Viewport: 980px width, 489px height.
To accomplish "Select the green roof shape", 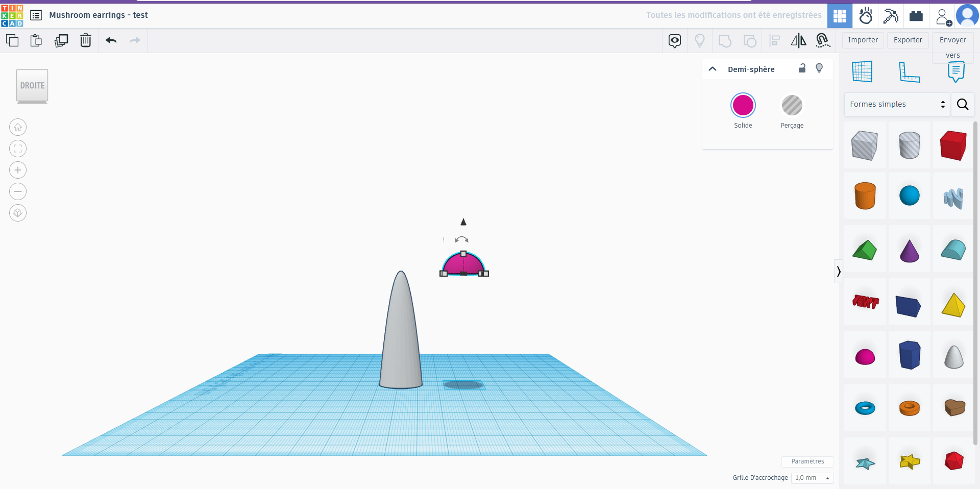I will pos(865,250).
